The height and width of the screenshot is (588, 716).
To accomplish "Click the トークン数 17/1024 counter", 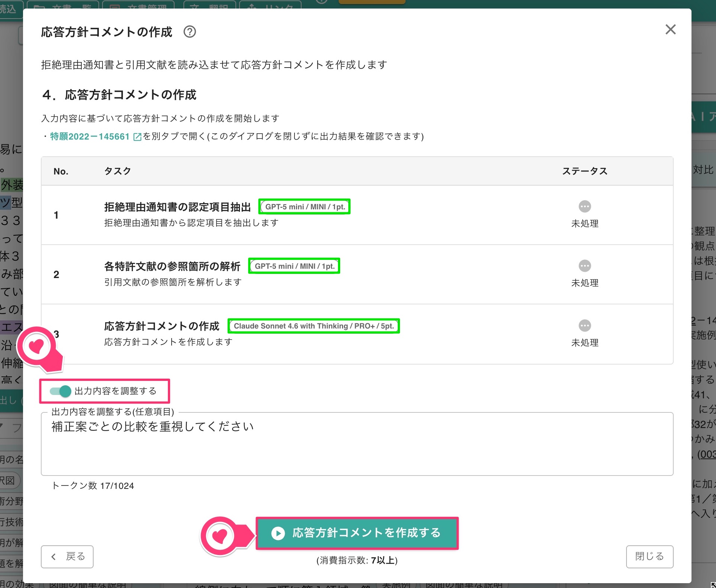I will pos(93,486).
